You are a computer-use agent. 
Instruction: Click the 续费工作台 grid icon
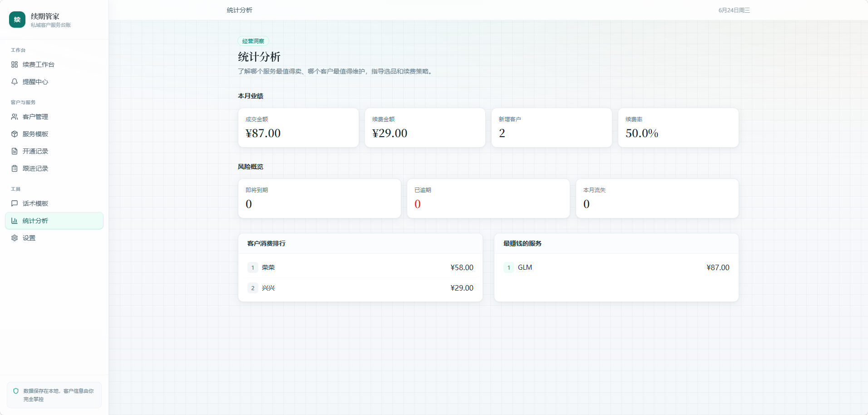[15, 64]
